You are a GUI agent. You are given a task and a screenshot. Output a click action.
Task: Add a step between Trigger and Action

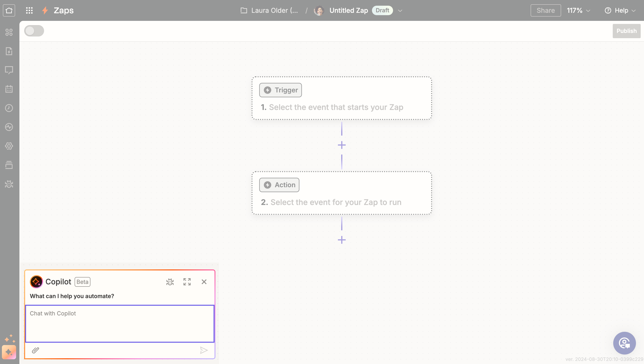click(x=342, y=145)
